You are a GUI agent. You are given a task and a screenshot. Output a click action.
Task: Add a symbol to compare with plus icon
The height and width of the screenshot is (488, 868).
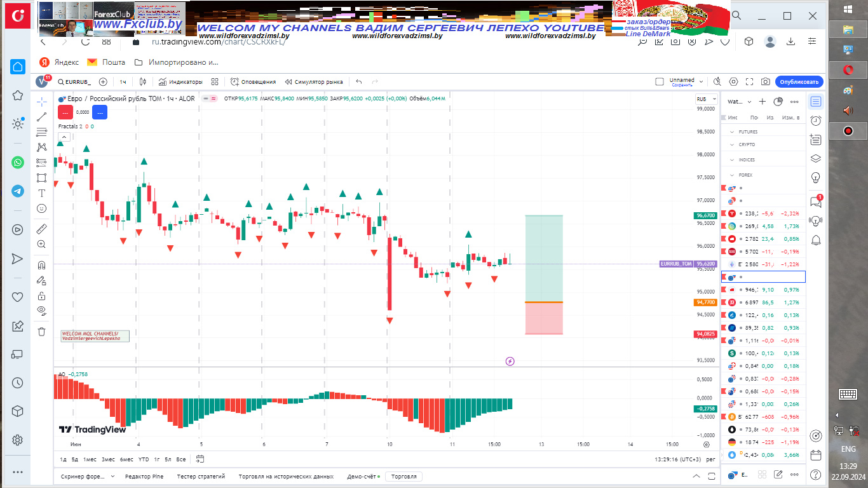[103, 82]
